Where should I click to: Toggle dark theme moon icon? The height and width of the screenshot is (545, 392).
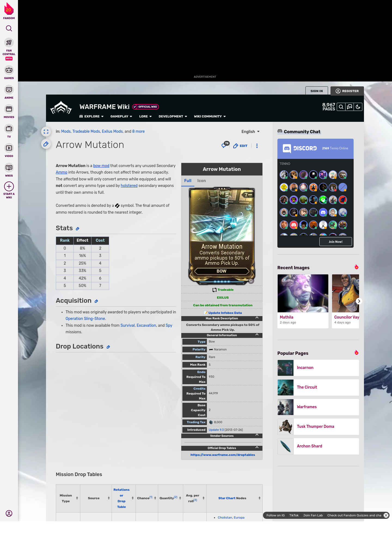point(358,107)
